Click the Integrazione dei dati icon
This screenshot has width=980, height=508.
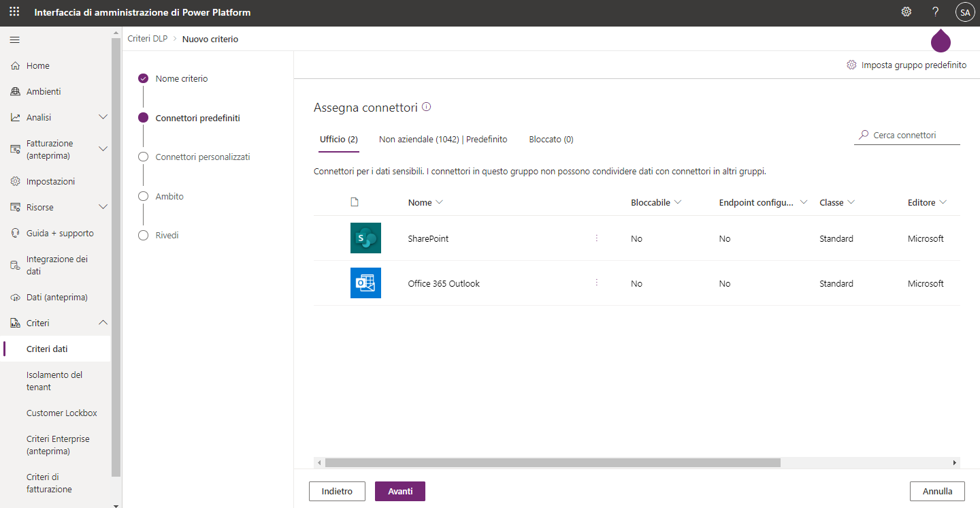15,265
